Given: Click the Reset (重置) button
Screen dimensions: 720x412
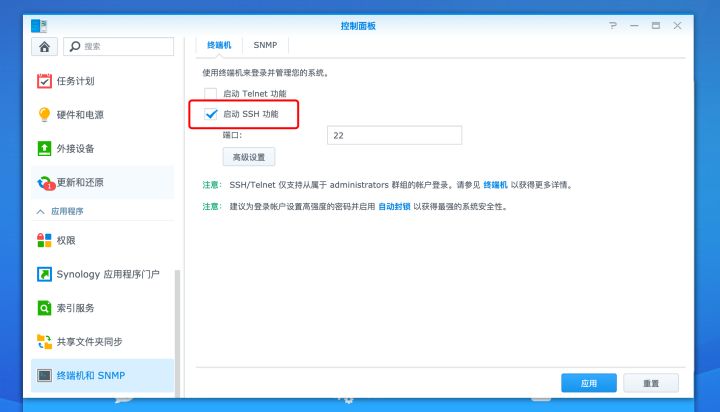Looking at the screenshot, I should pos(651,383).
